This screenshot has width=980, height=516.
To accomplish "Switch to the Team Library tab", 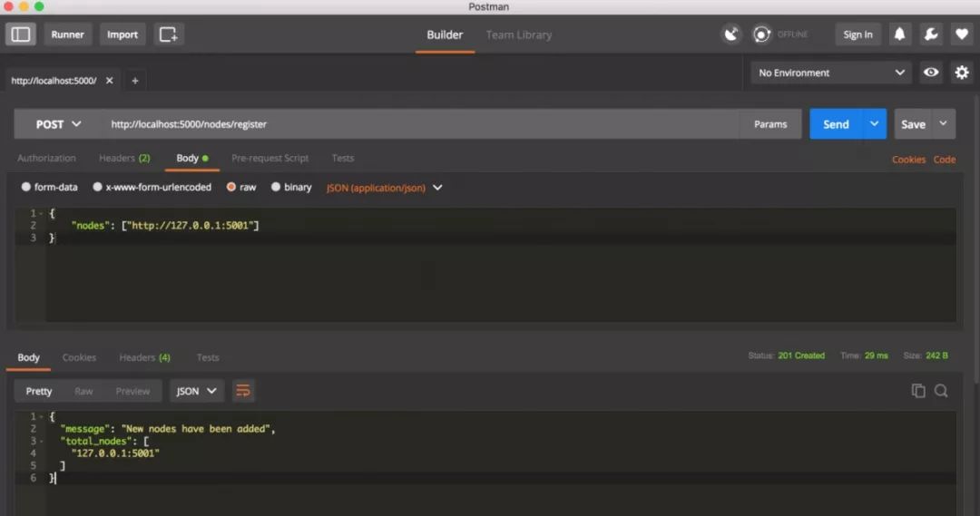I will pos(519,35).
